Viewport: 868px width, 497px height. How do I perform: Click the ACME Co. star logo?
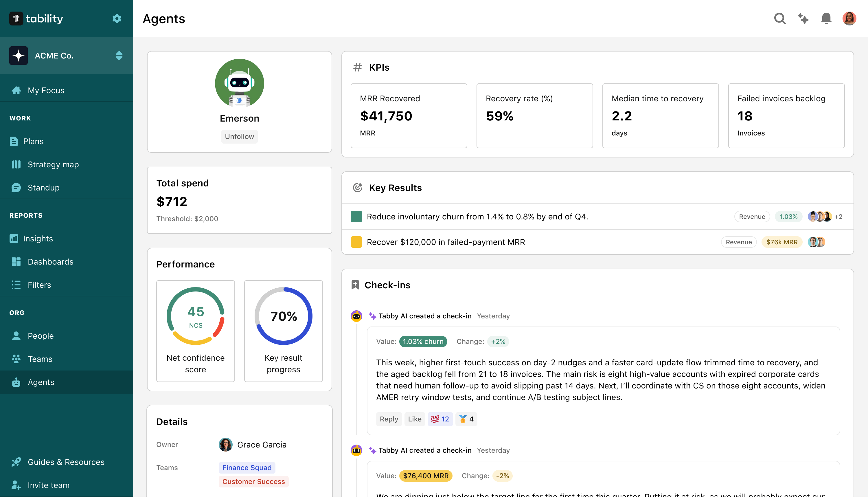point(19,56)
